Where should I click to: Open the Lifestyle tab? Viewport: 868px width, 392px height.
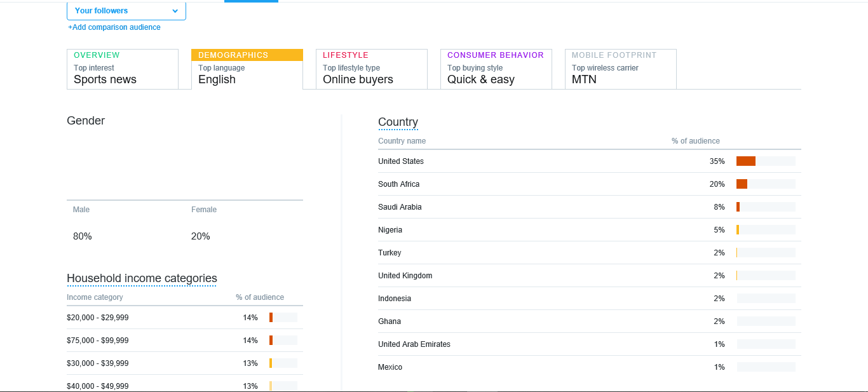coord(371,69)
